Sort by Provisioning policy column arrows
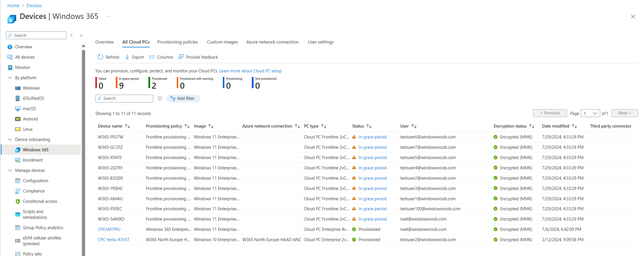This screenshot has height=256, width=644. (187, 126)
